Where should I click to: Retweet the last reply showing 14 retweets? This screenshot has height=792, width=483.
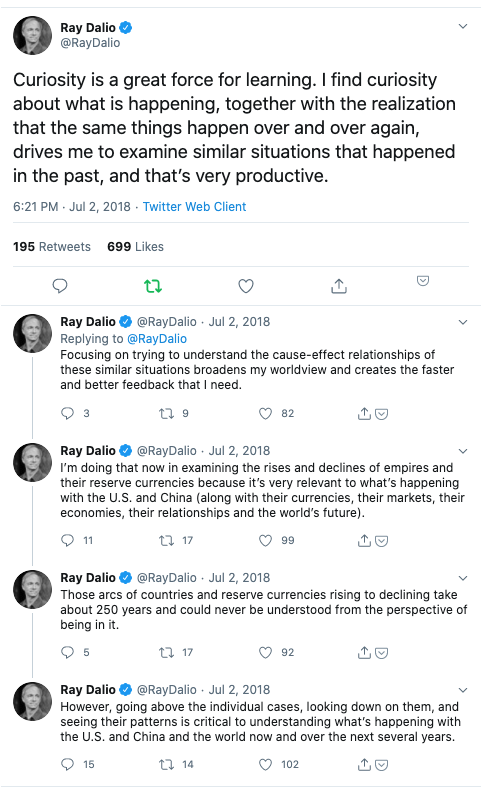click(166, 765)
